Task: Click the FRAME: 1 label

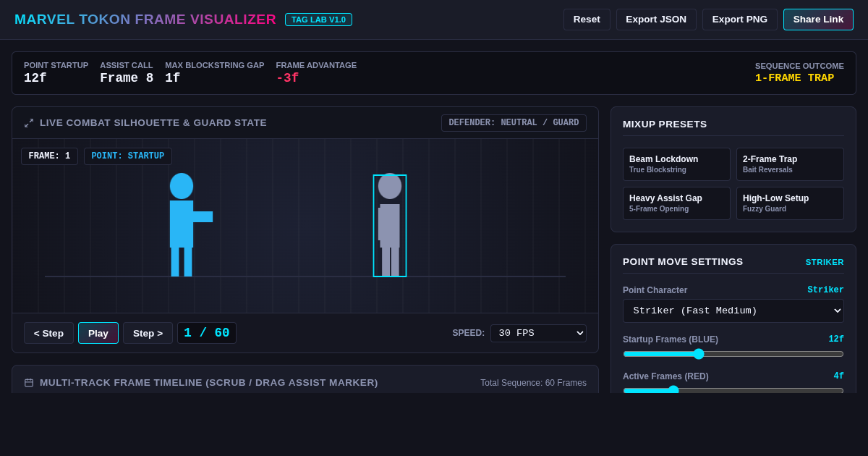Action: tap(49, 156)
